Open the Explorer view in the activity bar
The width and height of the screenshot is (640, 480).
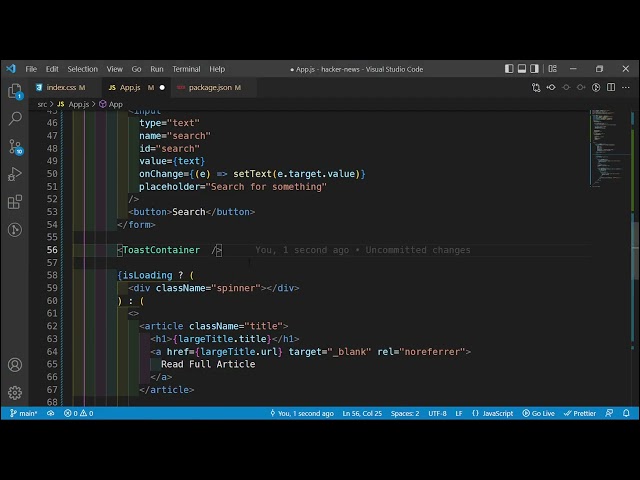(15, 91)
